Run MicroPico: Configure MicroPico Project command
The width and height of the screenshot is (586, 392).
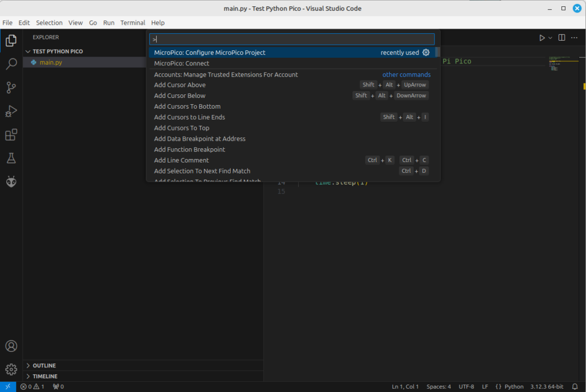pos(292,53)
